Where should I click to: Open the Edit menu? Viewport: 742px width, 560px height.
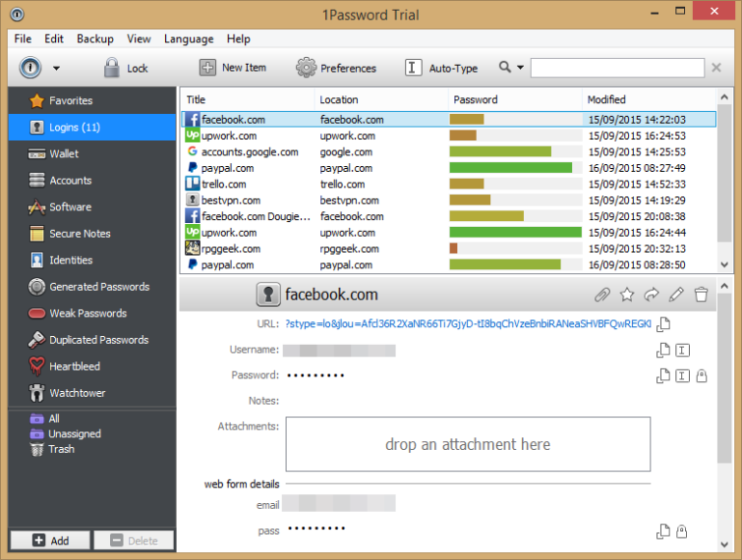pos(54,38)
